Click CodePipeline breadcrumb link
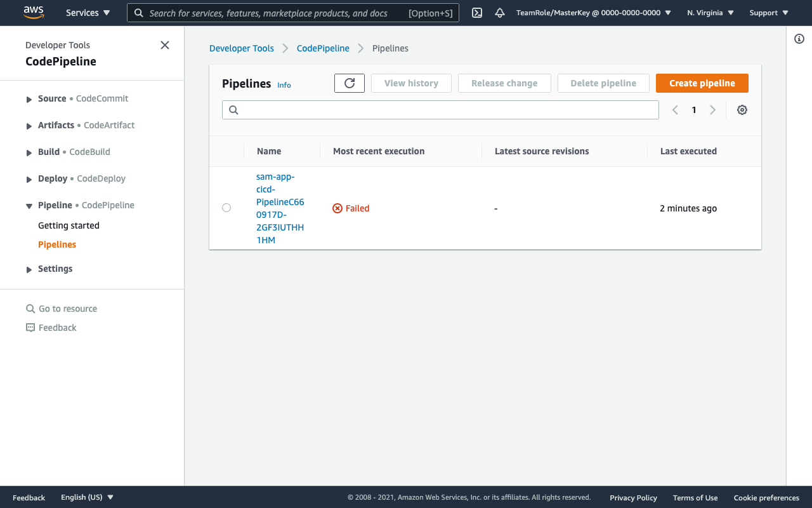The width and height of the screenshot is (812, 508). click(x=323, y=48)
